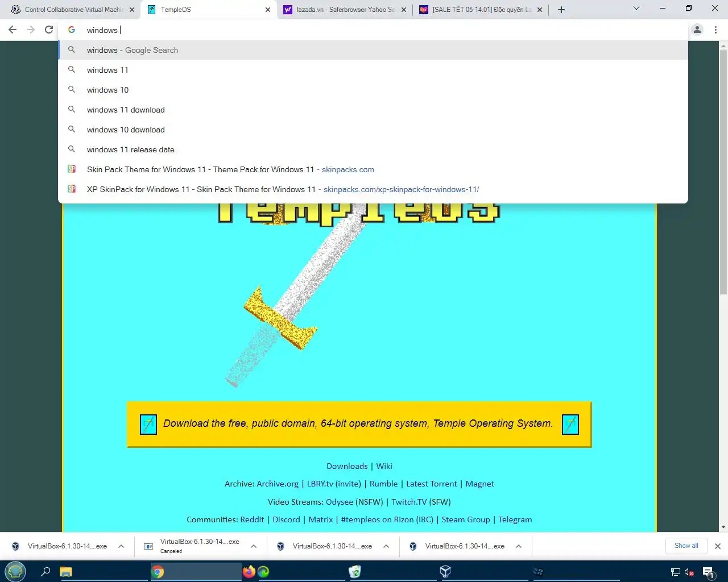Open the Chrome three-dot menu
Screen dimensions: 728x582
pos(715,30)
